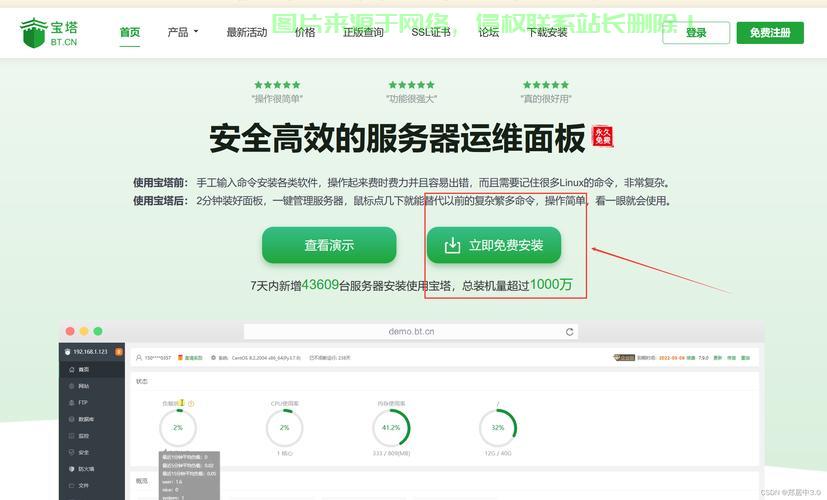Click the 宝塔 BT.CN logo
Screen dimensions: 827x500
(x=49, y=32)
